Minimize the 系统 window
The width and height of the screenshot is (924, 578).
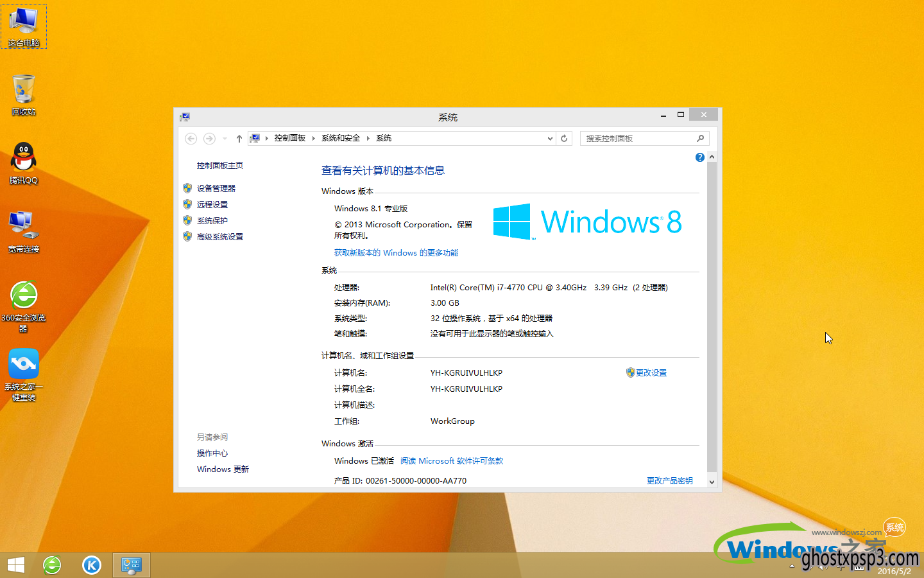click(663, 115)
